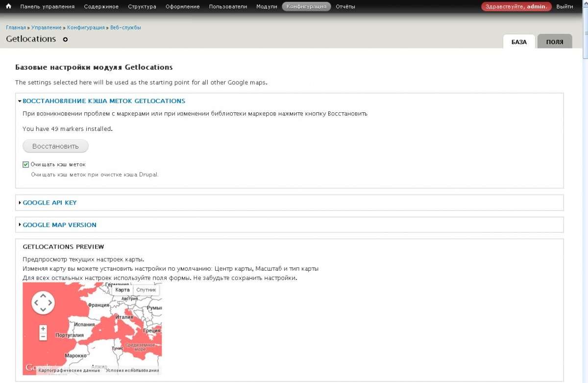Follow the Главная breadcrumb link
The image size is (588, 383).
pos(16,28)
